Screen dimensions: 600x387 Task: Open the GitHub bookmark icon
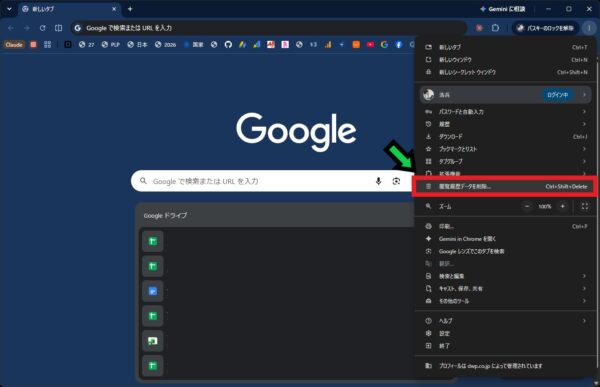(x=228, y=45)
